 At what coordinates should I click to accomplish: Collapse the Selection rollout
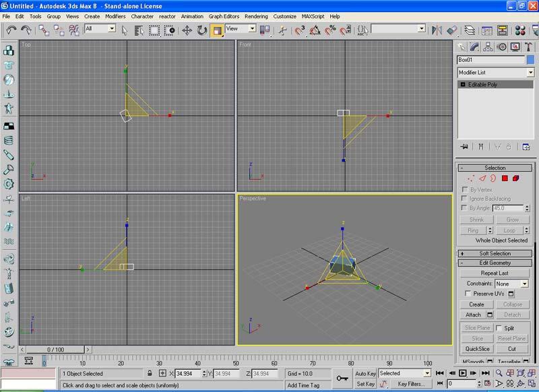coord(495,168)
